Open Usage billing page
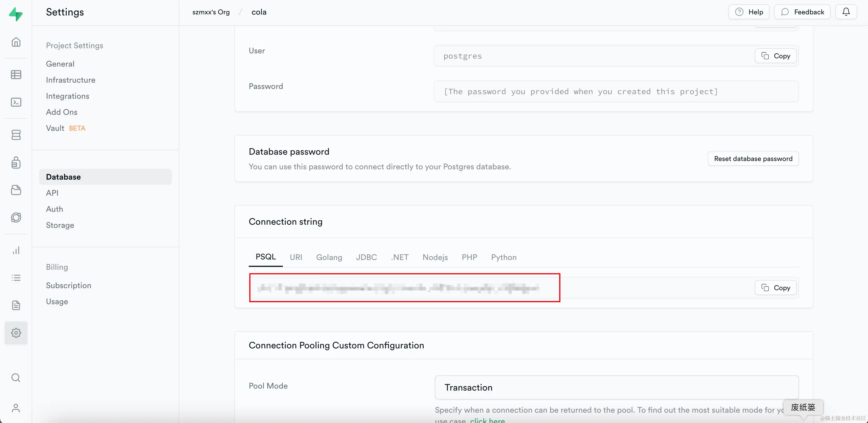Image resolution: width=868 pixels, height=423 pixels. click(x=57, y=301)
